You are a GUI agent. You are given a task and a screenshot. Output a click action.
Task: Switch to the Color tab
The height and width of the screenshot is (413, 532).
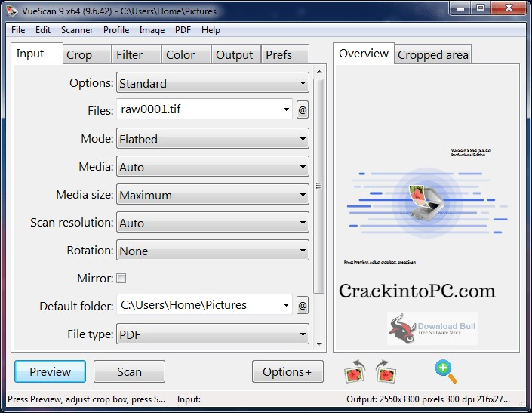pyautogui.click(x=186, y=54)
